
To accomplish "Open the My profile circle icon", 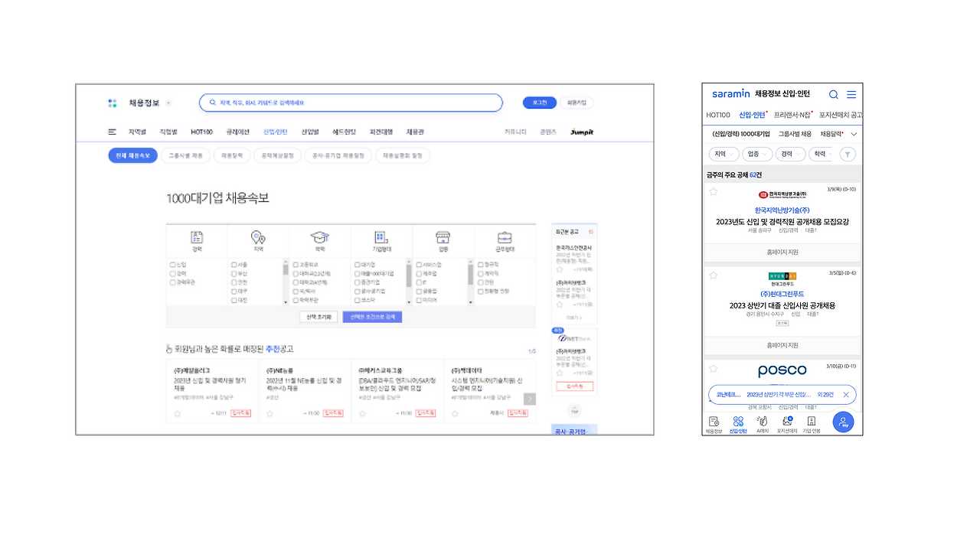I will (x=842, y=422).
